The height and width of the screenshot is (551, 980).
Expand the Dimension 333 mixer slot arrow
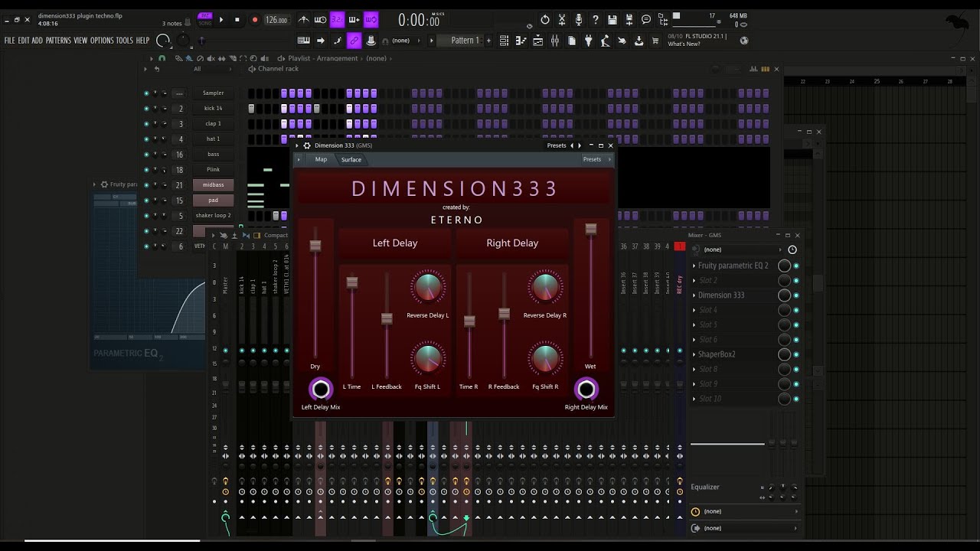pyautogui.click(x=694, y=295)
